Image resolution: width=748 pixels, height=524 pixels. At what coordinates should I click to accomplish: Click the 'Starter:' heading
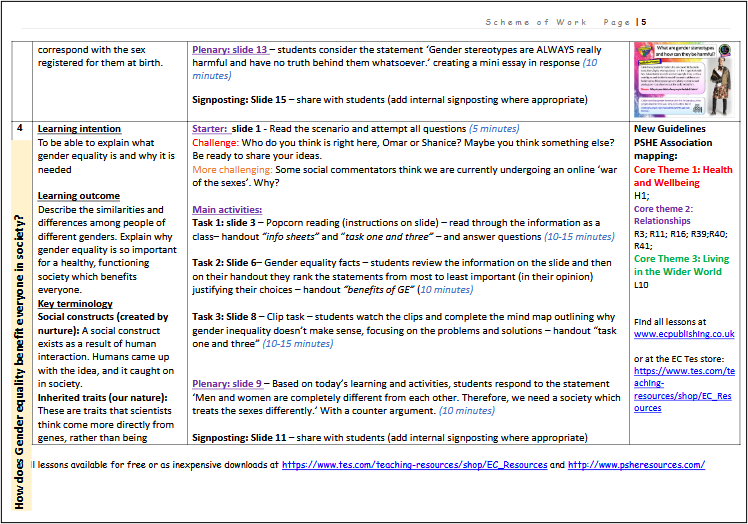coord(210,129)
